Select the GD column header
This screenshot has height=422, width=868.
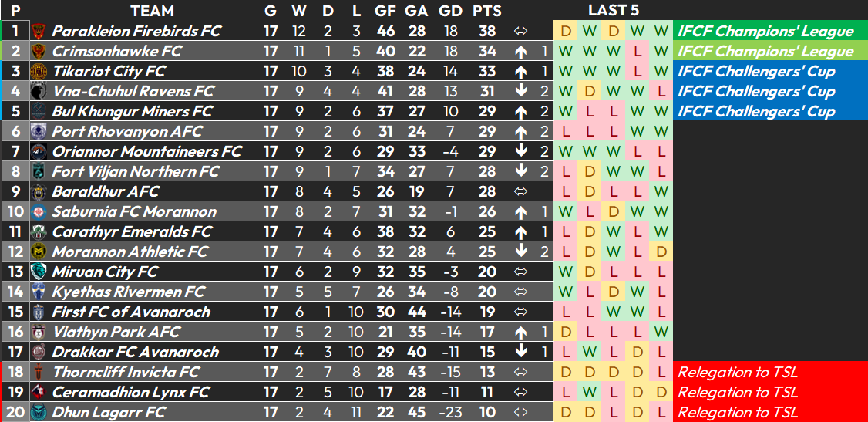pyautogui.click(x=451, y=11)
